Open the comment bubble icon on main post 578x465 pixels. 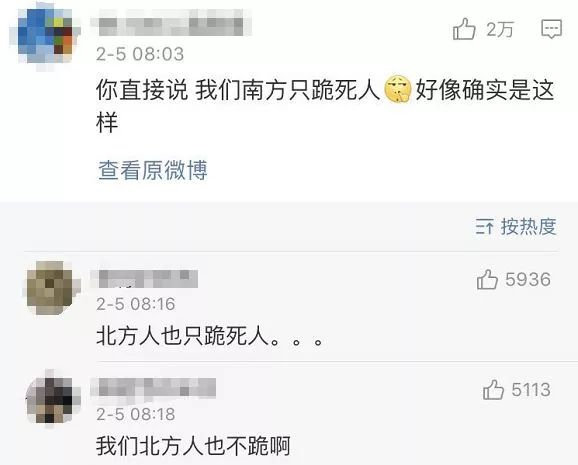(551, 29)
